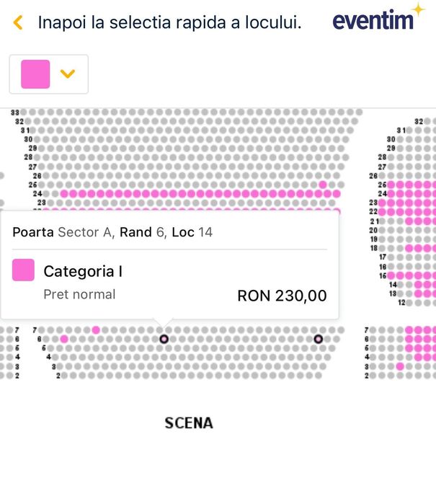The width and height of the screenshot is (436, 504).
Task: Select the single pink seat in row 7
Action: pyautogui.click(x=96, y=330)
